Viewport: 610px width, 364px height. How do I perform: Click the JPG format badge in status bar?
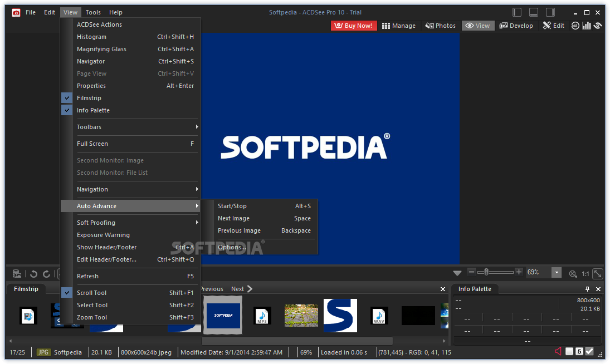[43, 352]
